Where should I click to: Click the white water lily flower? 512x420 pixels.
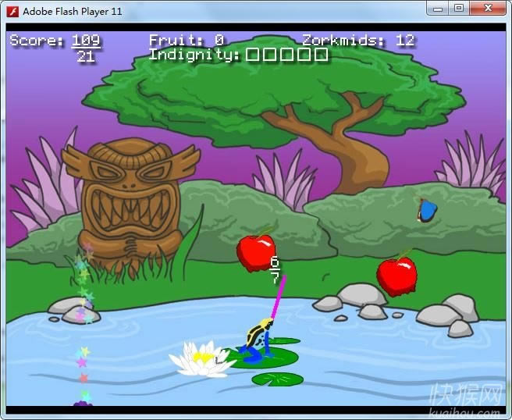(198, 360)
